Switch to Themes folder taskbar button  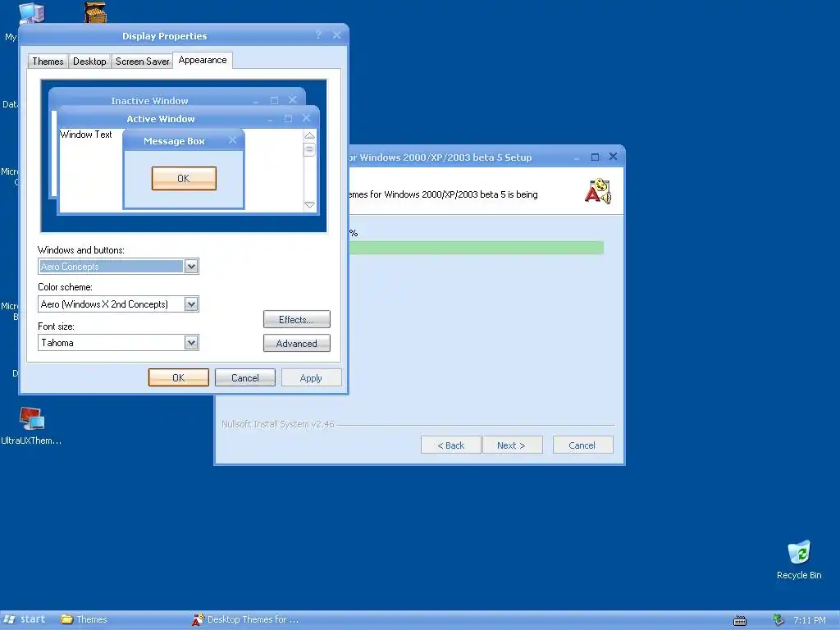click(x=84, y=619)
